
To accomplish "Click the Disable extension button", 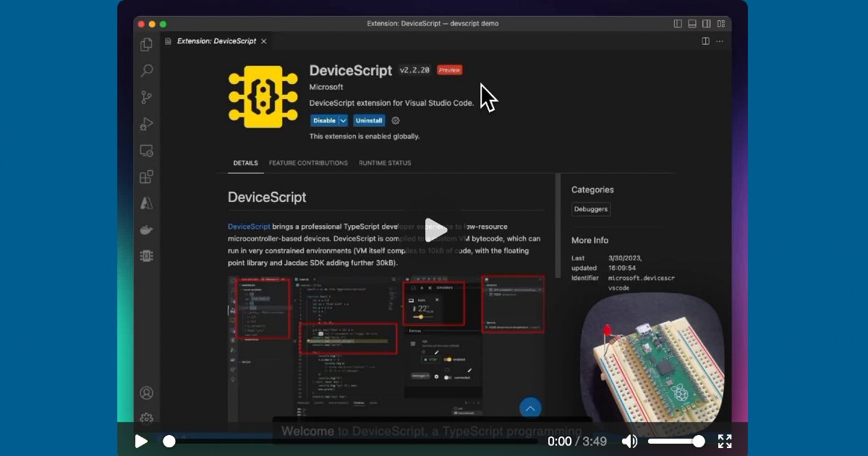I will [325, 121].
